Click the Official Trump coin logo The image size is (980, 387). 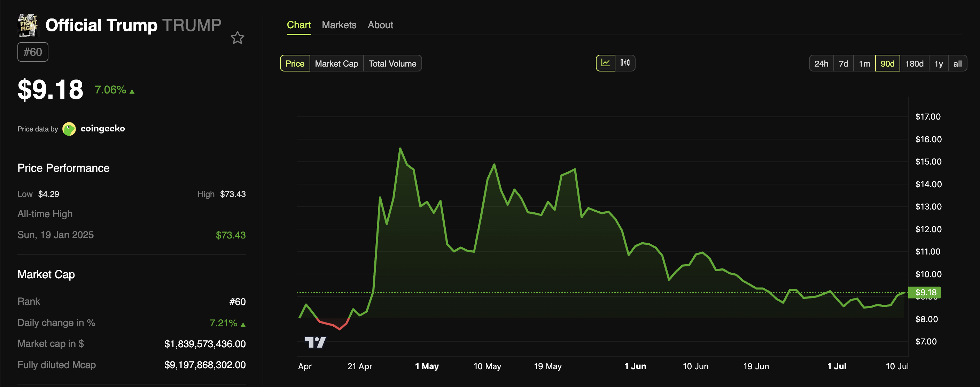[28, 25]
